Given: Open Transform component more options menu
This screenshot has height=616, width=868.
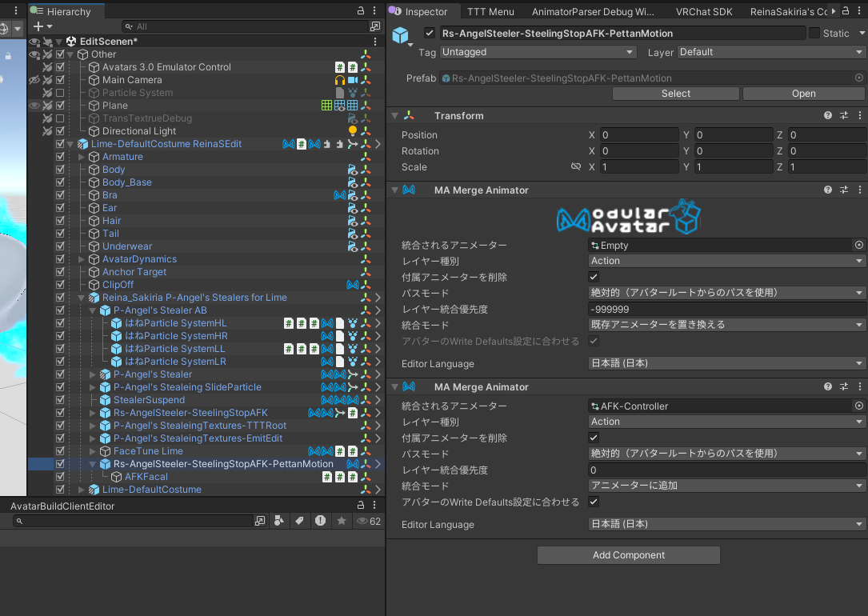Looking at the screenshot, I should click(860, 116).
